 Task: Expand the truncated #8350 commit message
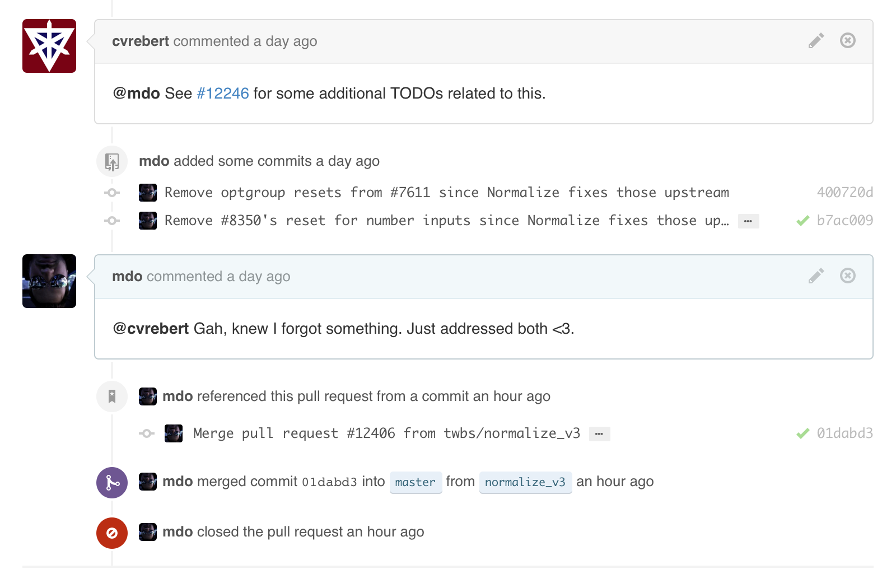[748, 221]
